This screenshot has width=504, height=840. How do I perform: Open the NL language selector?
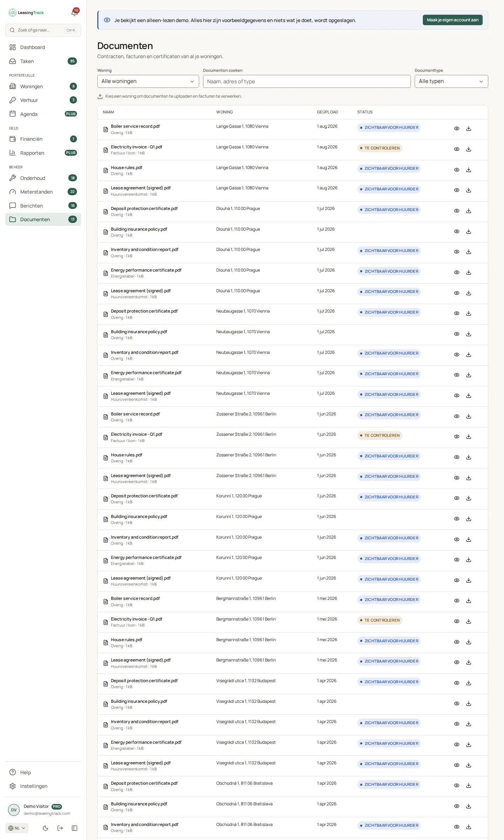(17, 828)
